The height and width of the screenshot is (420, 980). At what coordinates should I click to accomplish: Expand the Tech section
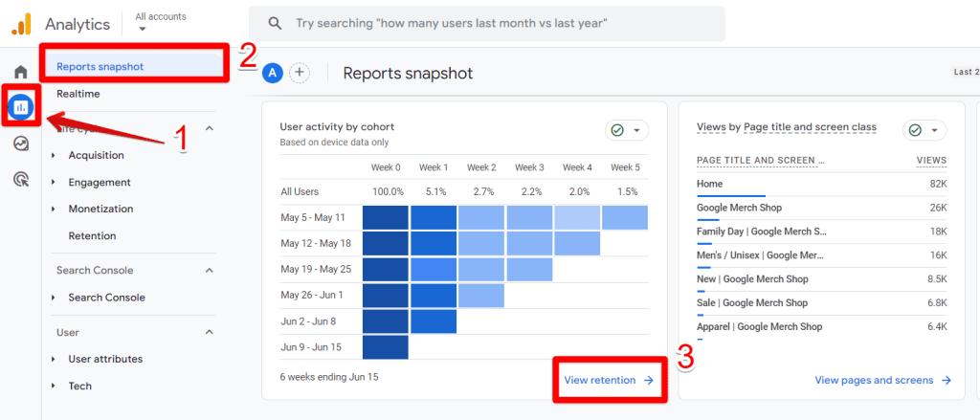click(x=54, y=387)
